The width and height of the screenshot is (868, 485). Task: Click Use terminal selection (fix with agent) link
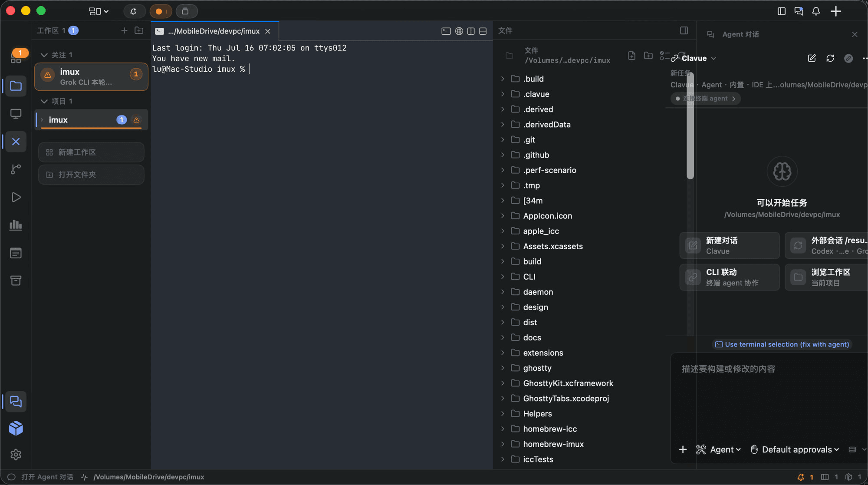[782, 344]
